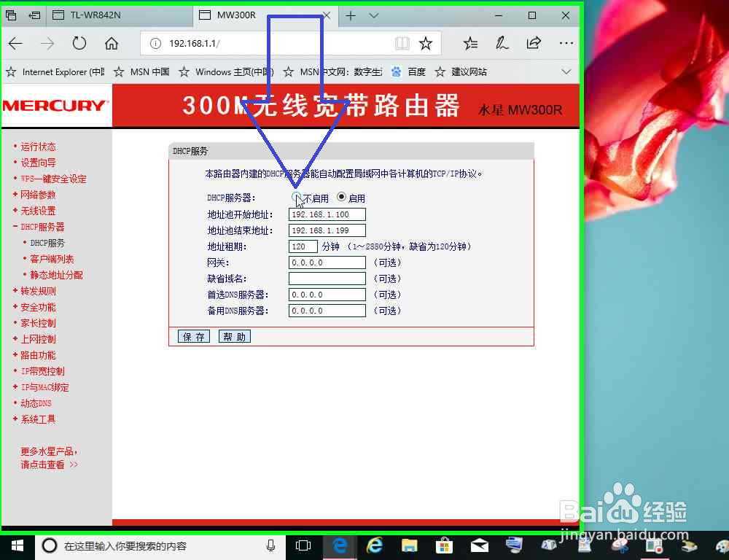This screenshot has height=560, width=729.
Task: Open 家长控制 menu item
Action: (x=38, y=323)
